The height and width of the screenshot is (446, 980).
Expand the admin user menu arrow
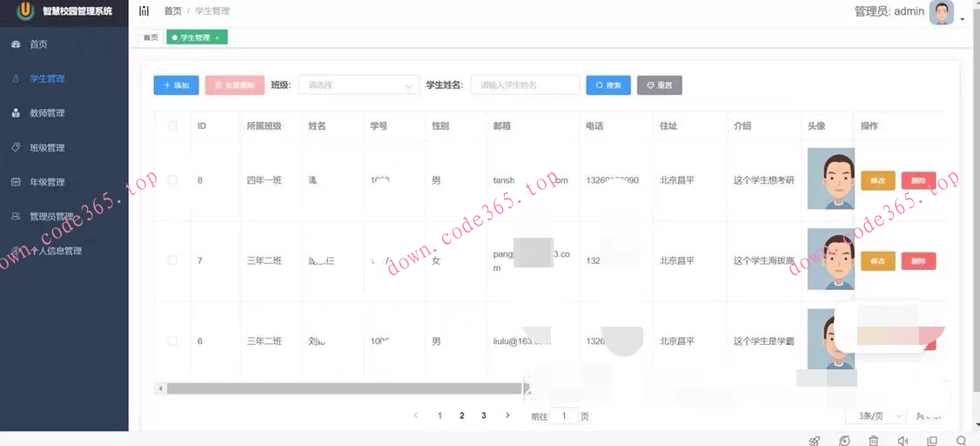click(x=963, y=19)
